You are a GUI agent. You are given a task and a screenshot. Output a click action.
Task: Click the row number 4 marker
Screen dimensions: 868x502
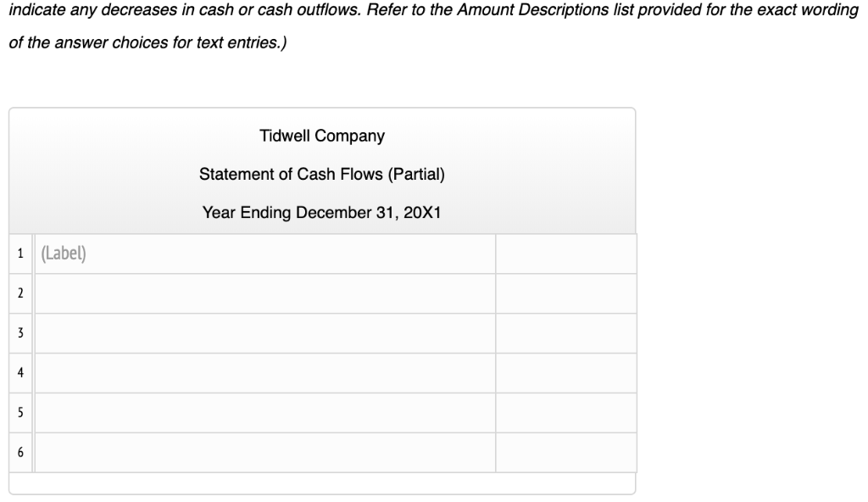pos(20,371)
